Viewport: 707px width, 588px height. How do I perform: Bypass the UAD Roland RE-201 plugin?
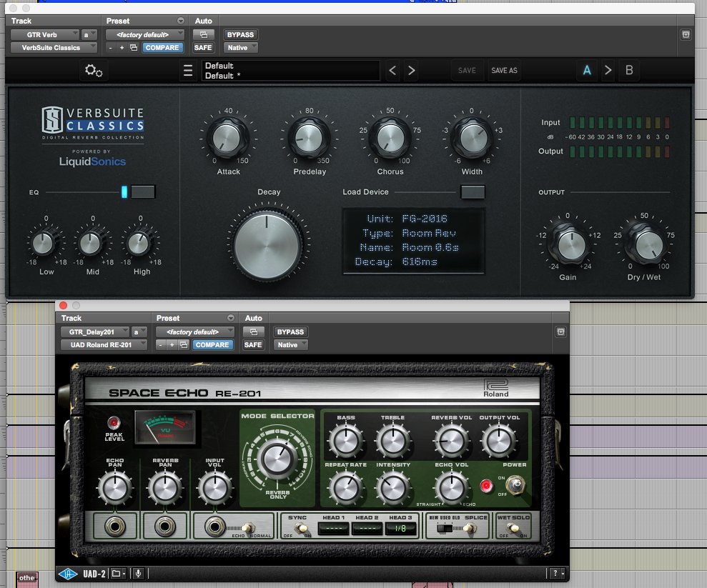point(290,332)
